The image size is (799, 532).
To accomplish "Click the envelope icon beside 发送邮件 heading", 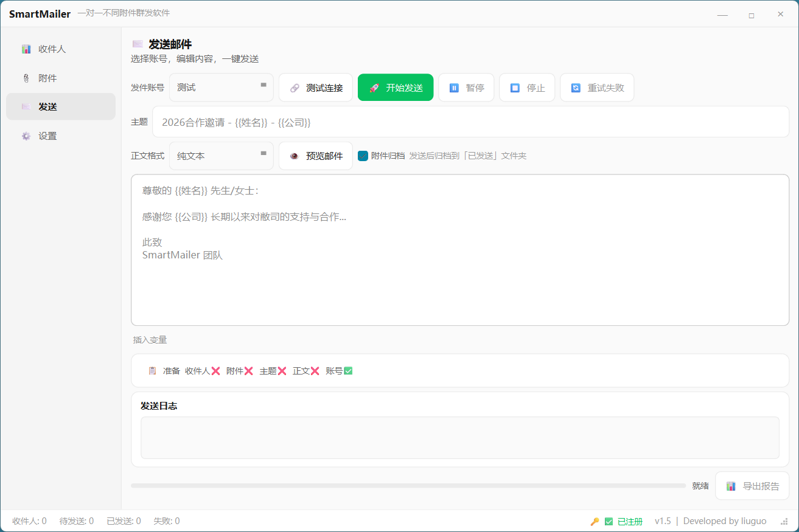I will (138, 44).
